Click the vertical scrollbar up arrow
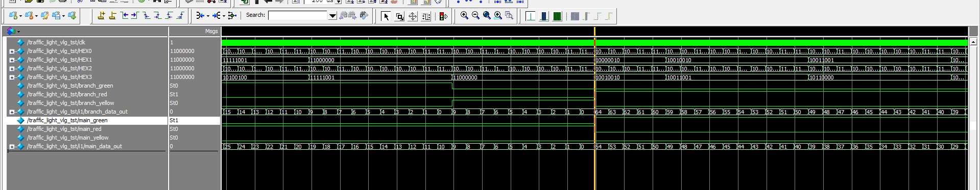 [973, 42]
